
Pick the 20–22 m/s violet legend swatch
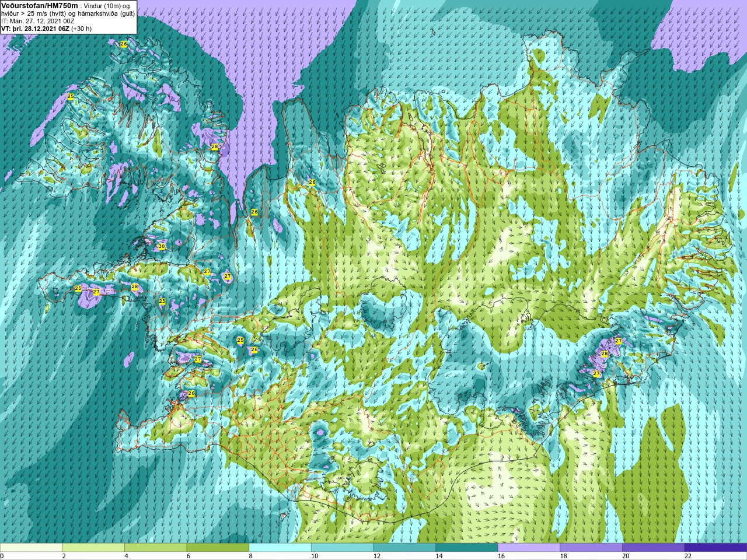pyautogui.click(x=653, y=548)
